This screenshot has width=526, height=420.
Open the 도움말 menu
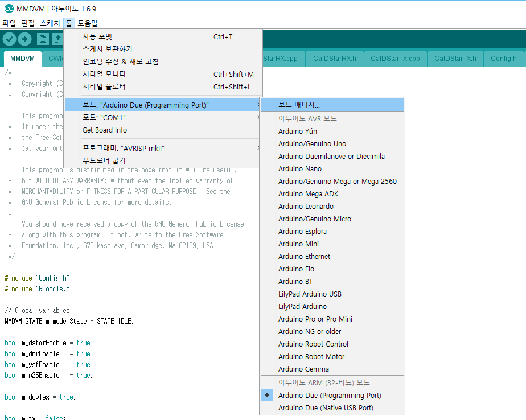(88, 23)
